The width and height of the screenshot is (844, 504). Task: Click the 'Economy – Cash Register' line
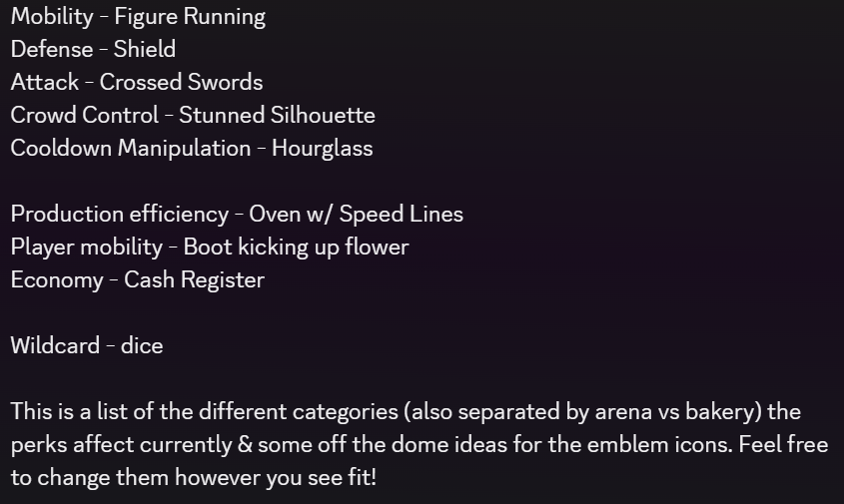click(138, 280)
